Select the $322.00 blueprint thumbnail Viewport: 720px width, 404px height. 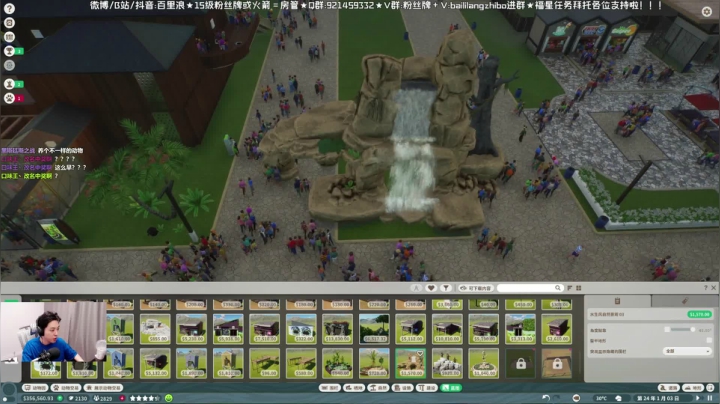click(x=301, y=329)
